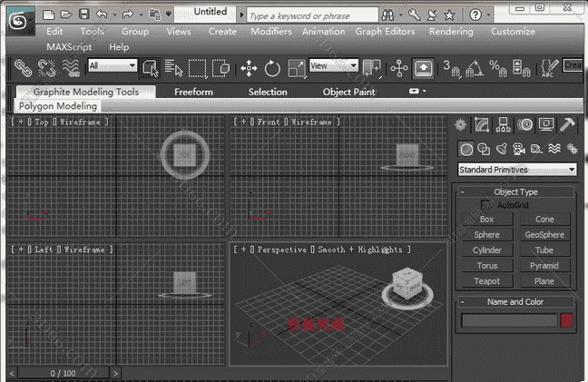Viewport: 588px width, 382px height.
Task: Click the Teapot primitive button
Action: click(486, 281)
